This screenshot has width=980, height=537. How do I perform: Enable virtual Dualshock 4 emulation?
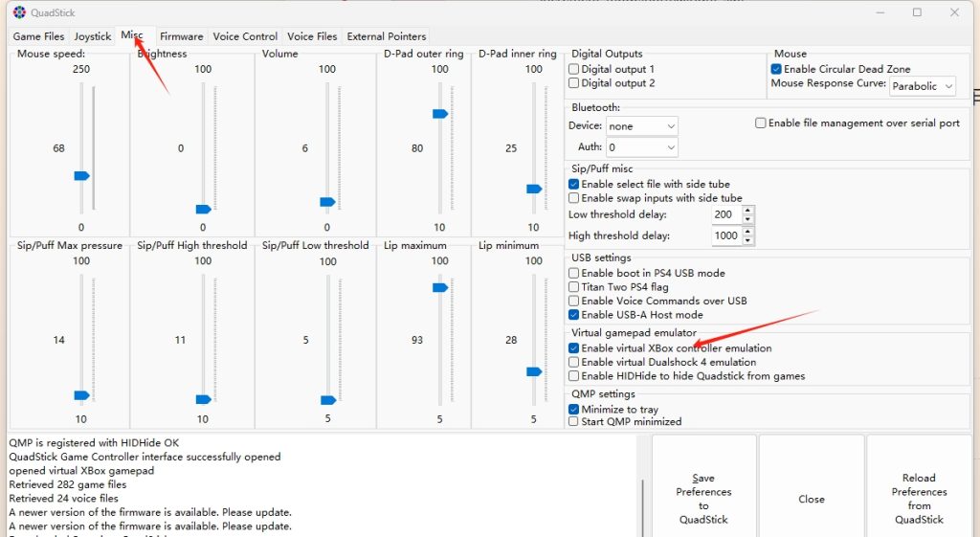(574, 363)
